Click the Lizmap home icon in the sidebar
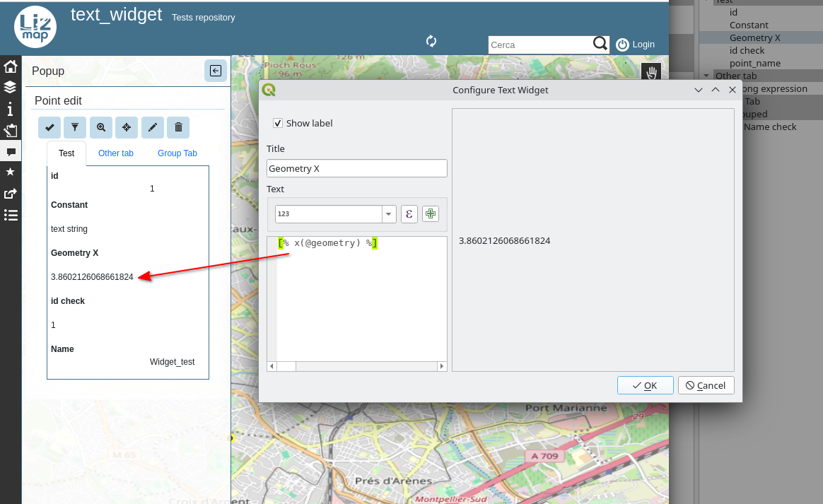Image resolution: width=823 pixels, height=504 pixels. pyautogui.click(x=11, y=66)
